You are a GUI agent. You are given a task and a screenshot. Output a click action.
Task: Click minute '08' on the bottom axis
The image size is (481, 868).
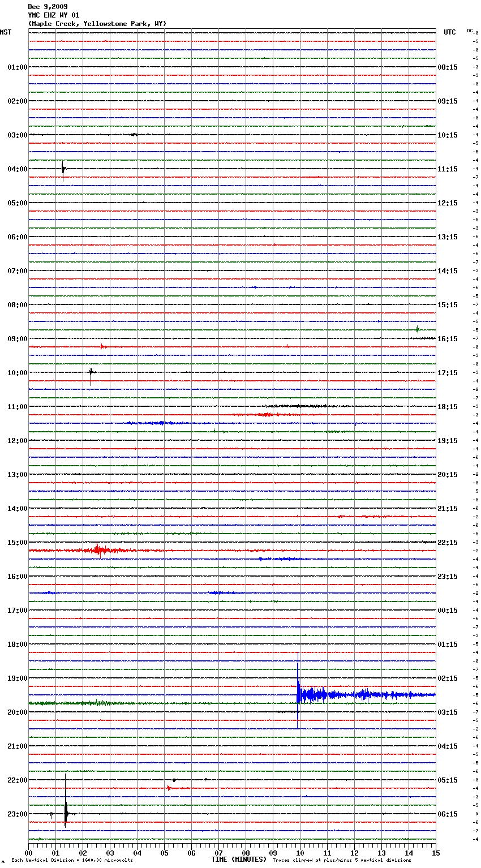click(x=246, y=853)
